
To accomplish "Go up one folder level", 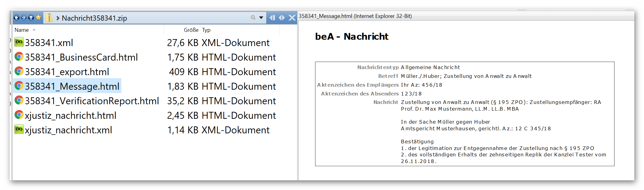I will coord(31,18).
